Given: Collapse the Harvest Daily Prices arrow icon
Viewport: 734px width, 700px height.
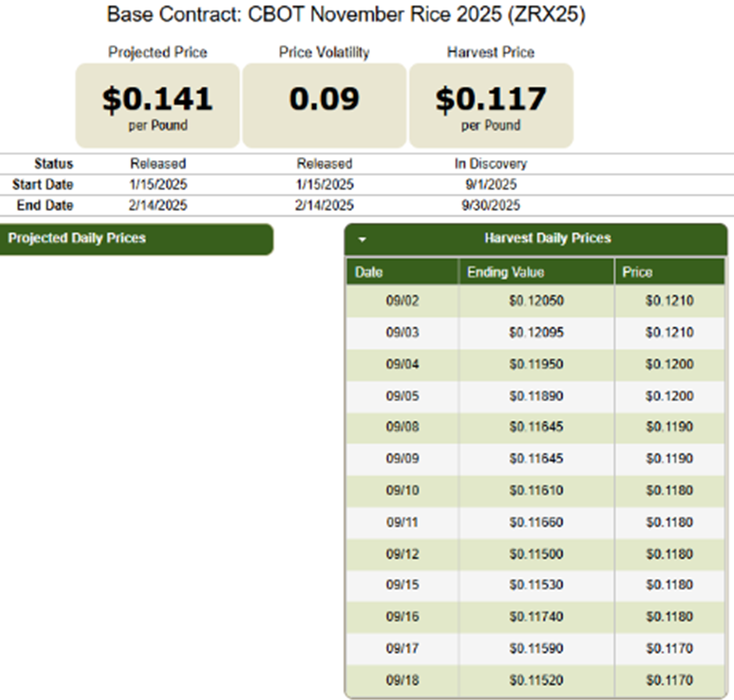Looking at the screenshot, I should pyautogui.click(x=362, y=239).
